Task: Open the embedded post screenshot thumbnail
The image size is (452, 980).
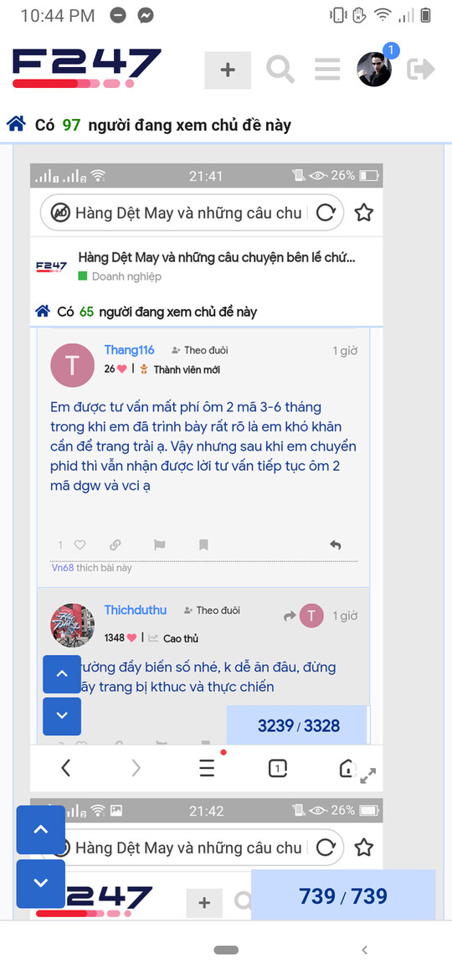Action: coord(206,477)
